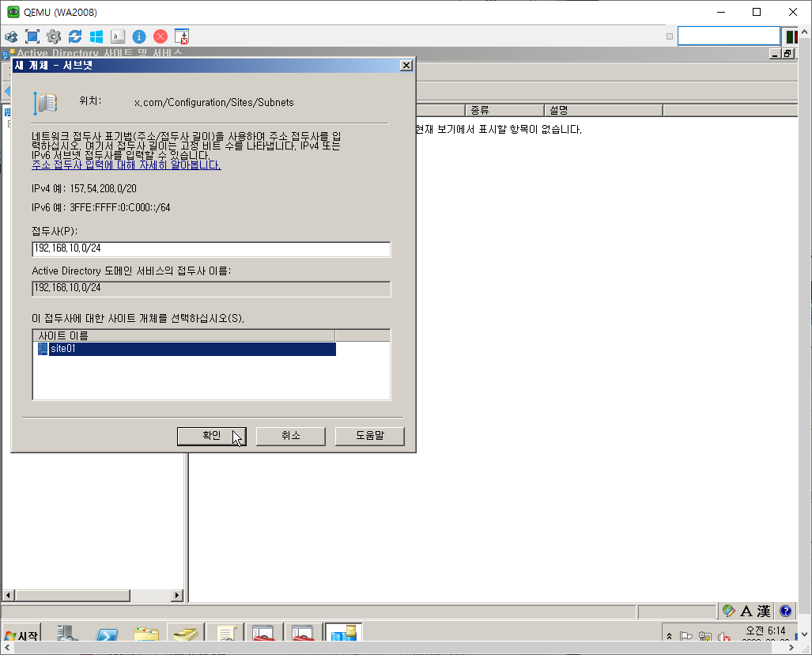Click the taskbar clock 오전 6:14
The image size is (812, 655).
click(765, 630)
